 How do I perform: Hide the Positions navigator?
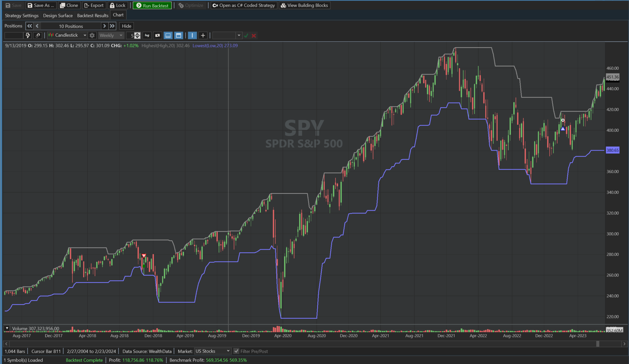[x=127, y=26]
